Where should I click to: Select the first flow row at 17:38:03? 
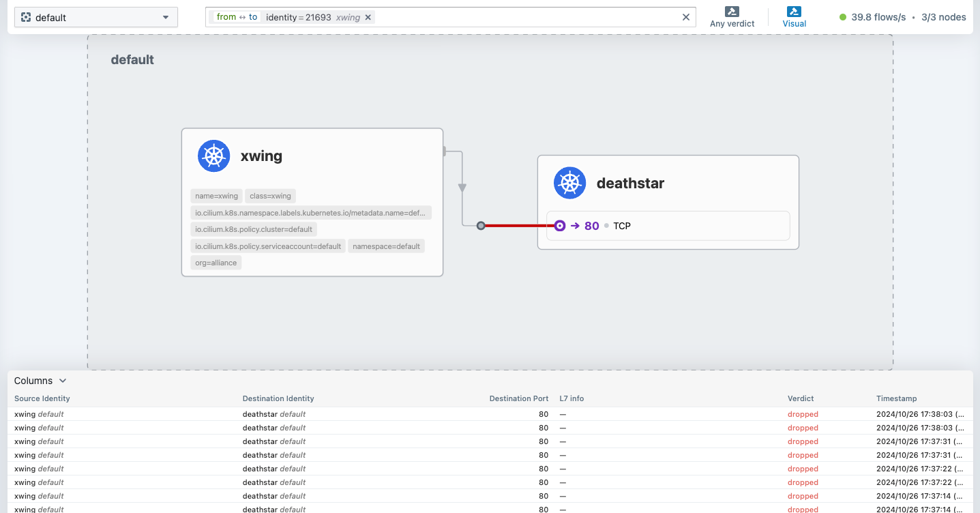tap(490, 414)
